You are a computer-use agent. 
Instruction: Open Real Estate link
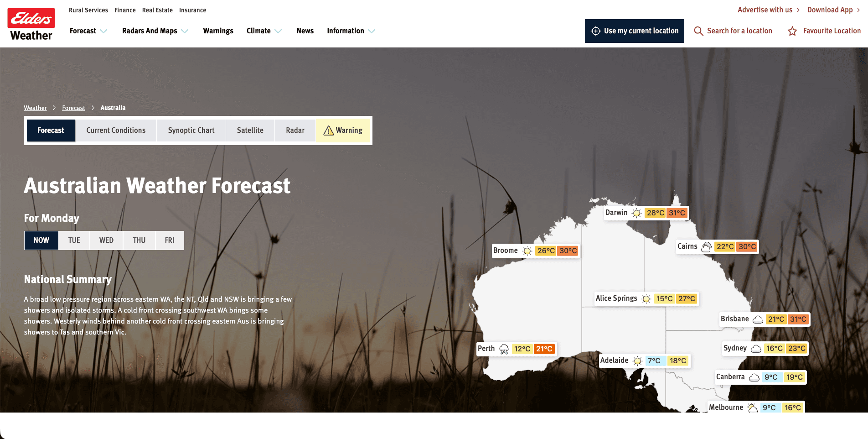pyautogui.click(x=157, y=10)
